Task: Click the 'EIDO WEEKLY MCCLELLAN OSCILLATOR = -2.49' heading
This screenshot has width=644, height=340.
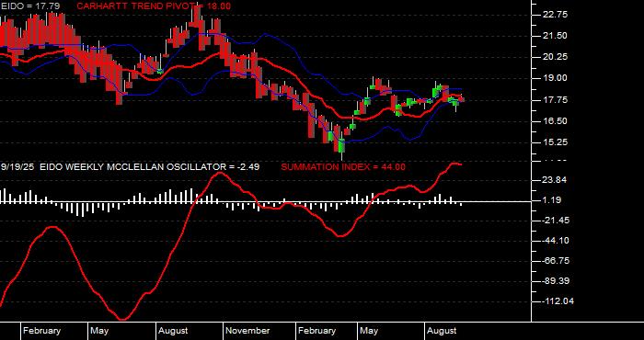Action: [x=150, y=167]
